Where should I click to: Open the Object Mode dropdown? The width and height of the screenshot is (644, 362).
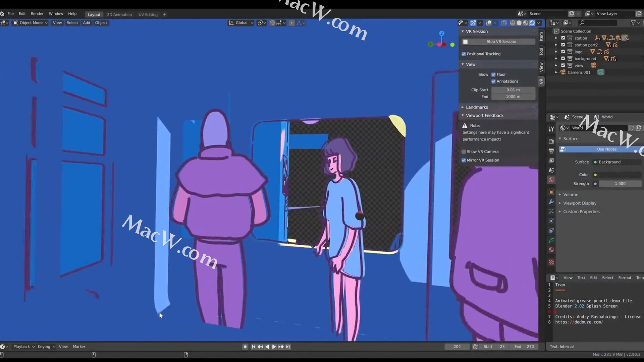[x=30, y=23]
